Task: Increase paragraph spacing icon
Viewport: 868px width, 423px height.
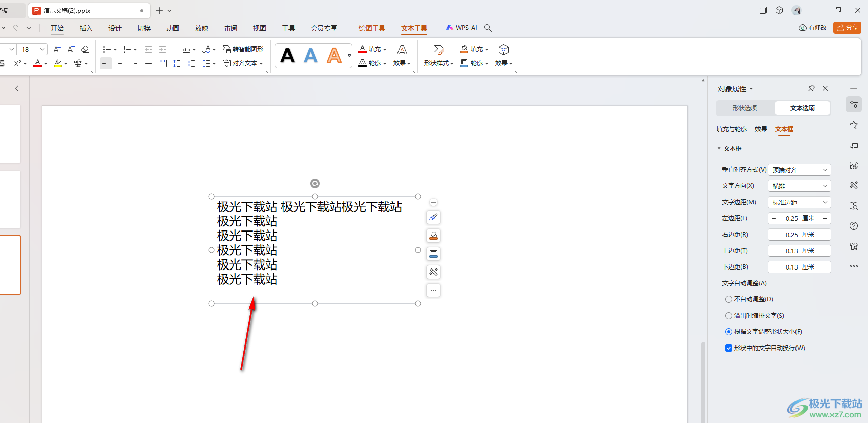Action: click(176, 63)
